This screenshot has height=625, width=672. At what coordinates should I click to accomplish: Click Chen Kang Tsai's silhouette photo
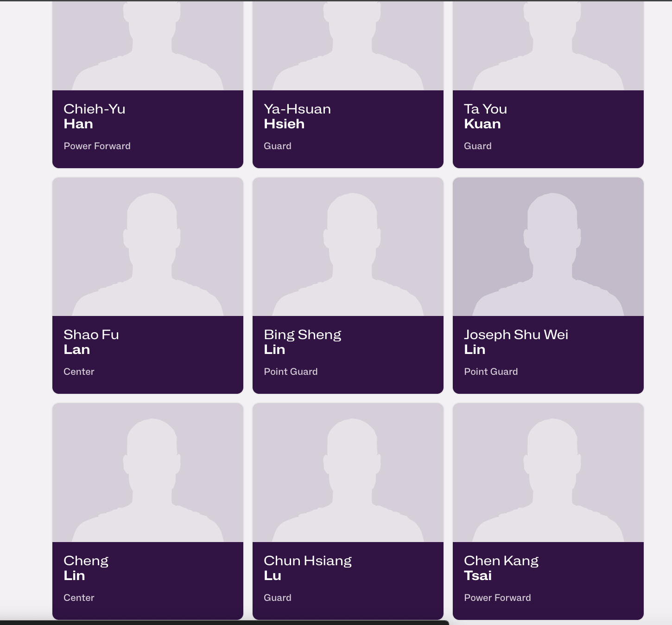click(x=548, y=473)
